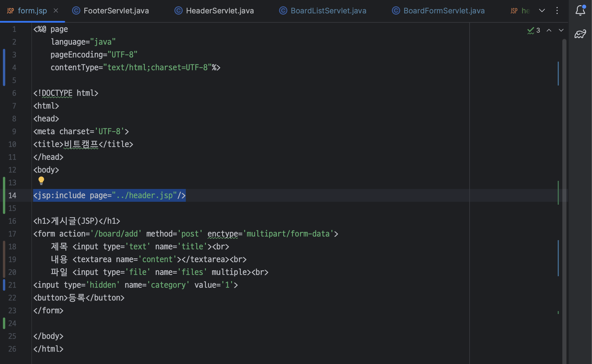This screenshot has height=364, width=592.
Task: Open the editor tabs more-options menu
Action: (557, 11)
